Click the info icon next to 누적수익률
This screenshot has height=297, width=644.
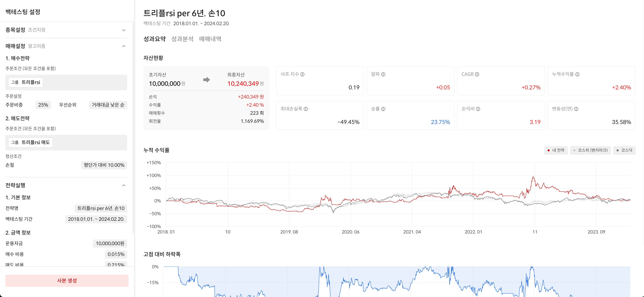coord(577,74)
